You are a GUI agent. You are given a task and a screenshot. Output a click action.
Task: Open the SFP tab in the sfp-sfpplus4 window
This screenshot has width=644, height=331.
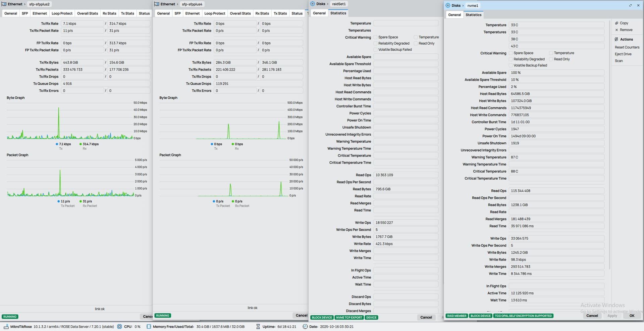[x=178, y=13]
